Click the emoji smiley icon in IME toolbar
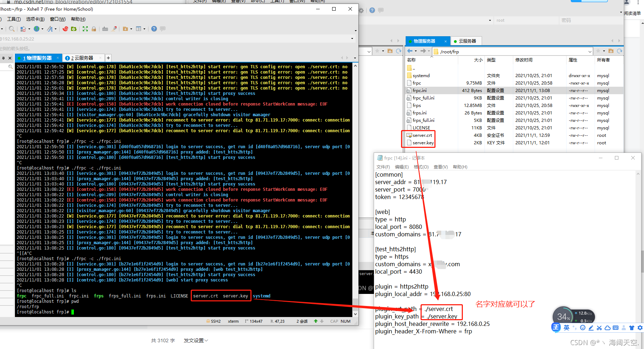644x349 pixels. click(583, 328)
